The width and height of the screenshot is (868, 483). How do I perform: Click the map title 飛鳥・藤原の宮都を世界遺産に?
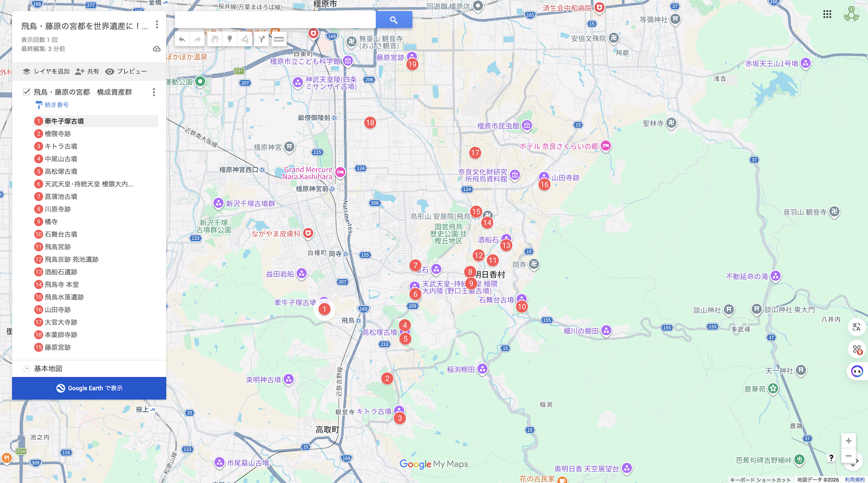pyautogui.click(x=85, y=26)
